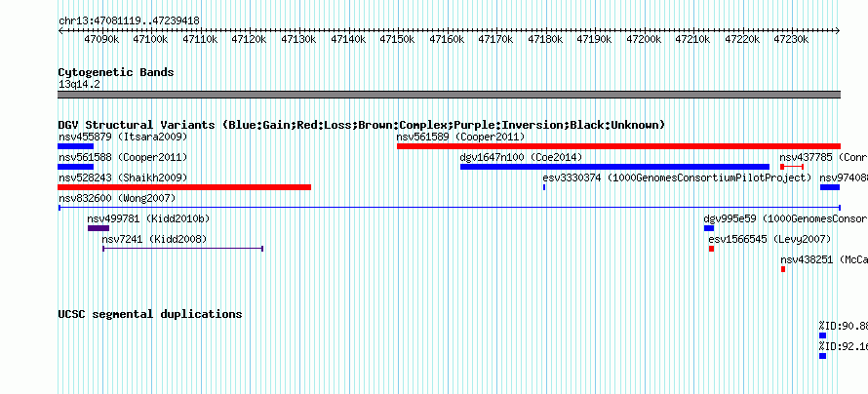The width and height of the screenshot is (868, 394).
Task: Open the dgv995e59 variant label
Action: coord(785,219)
